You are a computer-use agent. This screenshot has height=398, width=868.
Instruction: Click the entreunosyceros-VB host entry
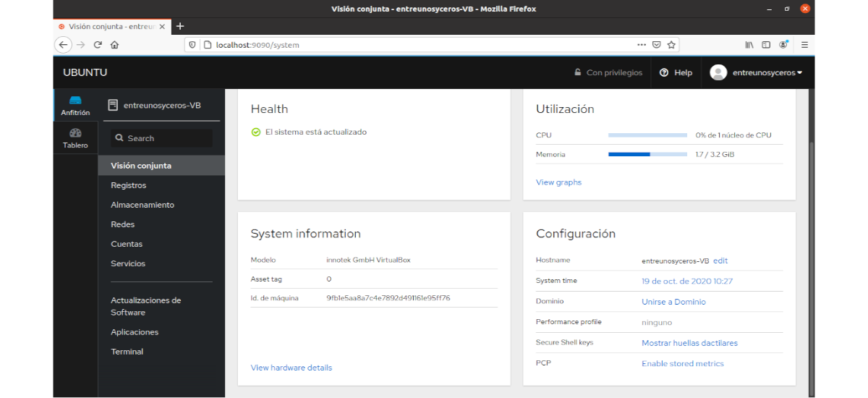pyautogui.click(x=161, y=105)
